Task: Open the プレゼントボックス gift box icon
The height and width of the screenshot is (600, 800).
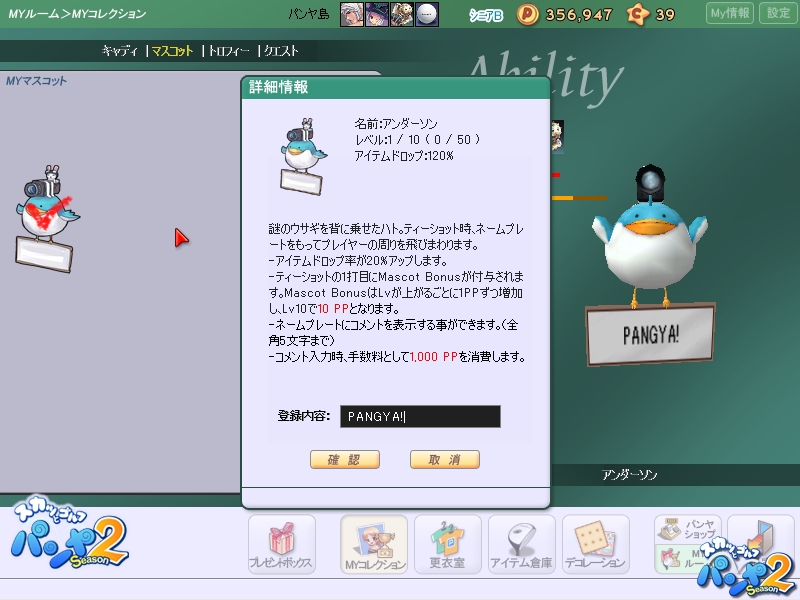Action: click(x=282, y=544)
